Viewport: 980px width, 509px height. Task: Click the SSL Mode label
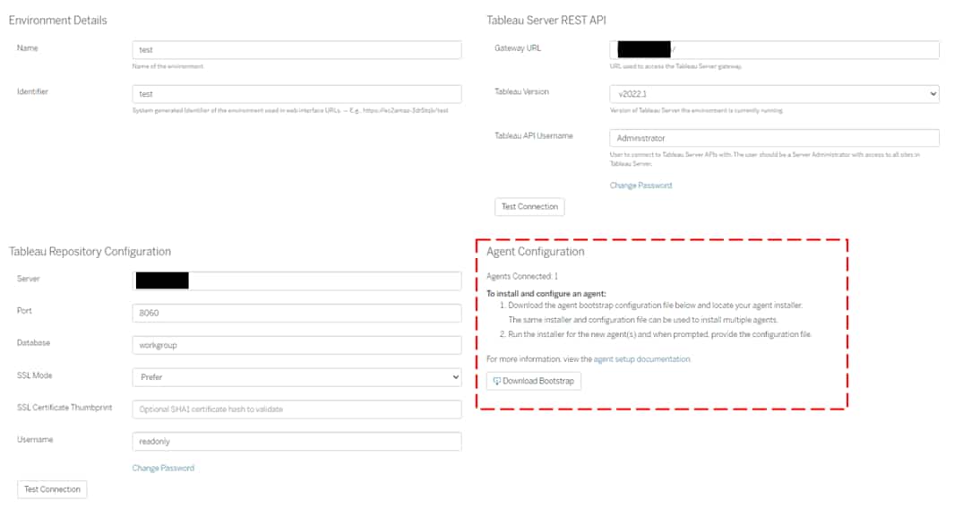click(34, 375)
